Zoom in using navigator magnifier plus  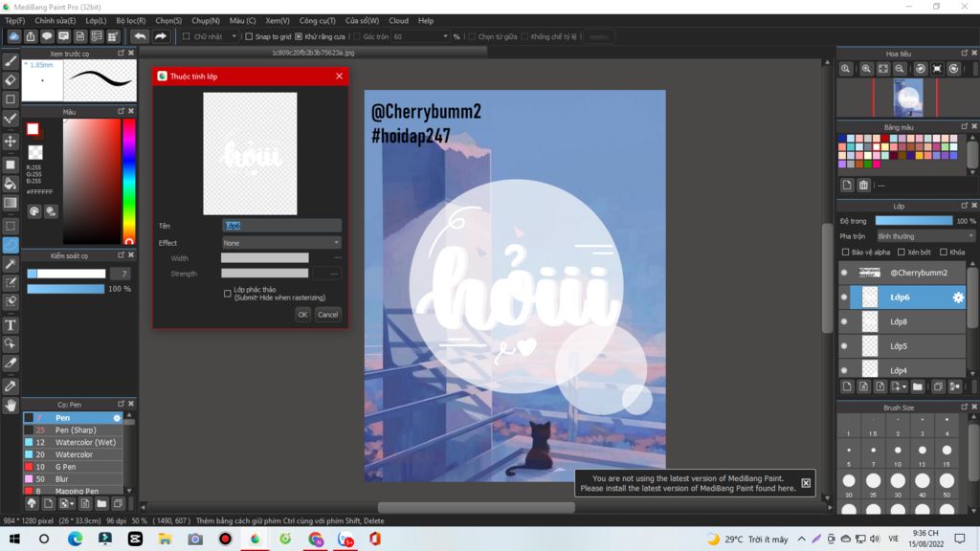tap(866, 69)
